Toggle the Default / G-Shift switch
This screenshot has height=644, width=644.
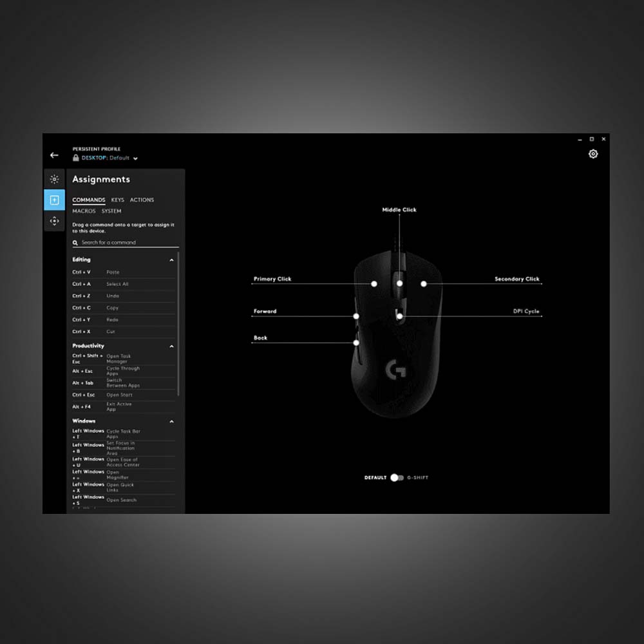pyautogui.click(x=397, y=478)
